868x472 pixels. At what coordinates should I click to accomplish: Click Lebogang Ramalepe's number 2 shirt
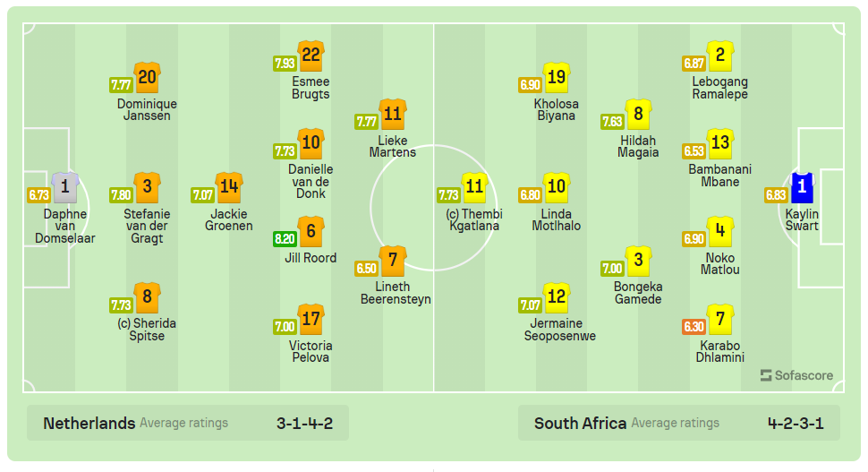click(x=720, y=56)
